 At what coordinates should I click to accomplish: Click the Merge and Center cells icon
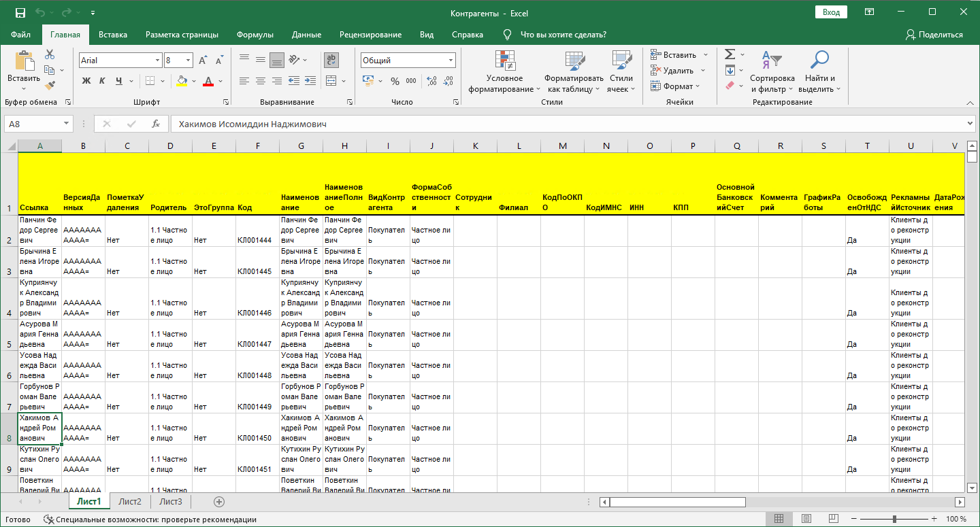pyautogui.click(x=331, y=81)
